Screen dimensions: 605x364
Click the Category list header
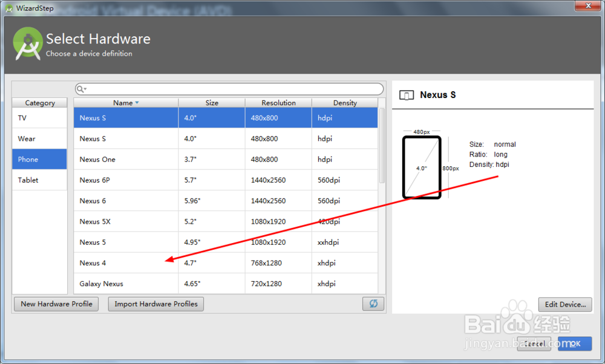click(x=40, y=103)
